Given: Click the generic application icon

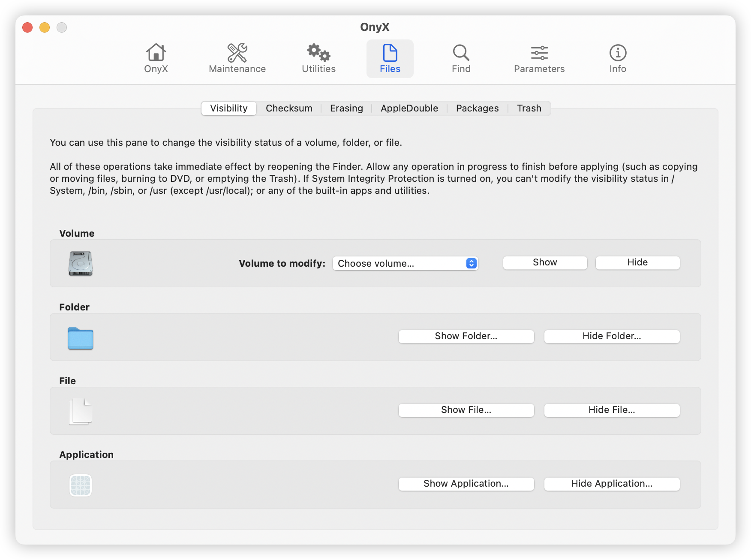Looking at the screenshot, I should (x=81, y=485).
